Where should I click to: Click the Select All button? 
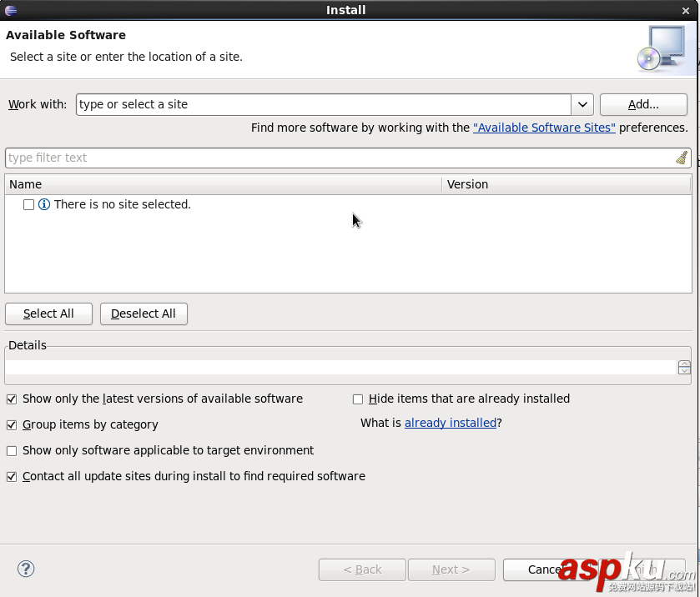tap(48, 314)
